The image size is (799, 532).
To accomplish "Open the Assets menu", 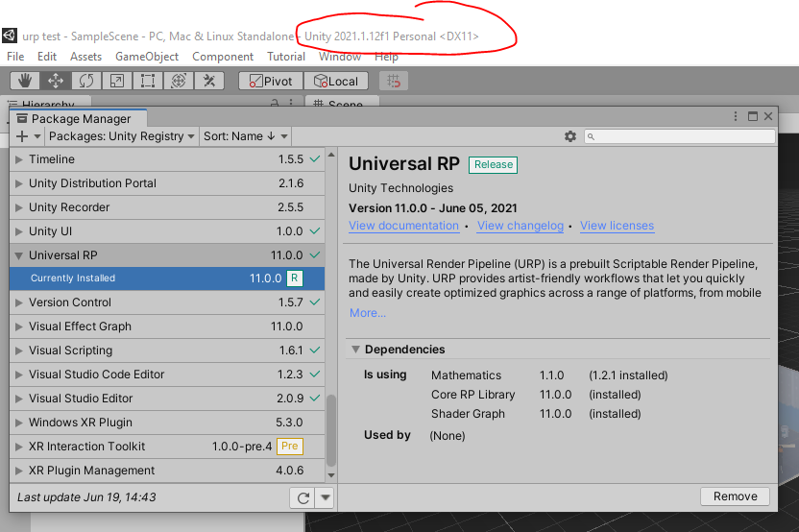I will (85, 57).
